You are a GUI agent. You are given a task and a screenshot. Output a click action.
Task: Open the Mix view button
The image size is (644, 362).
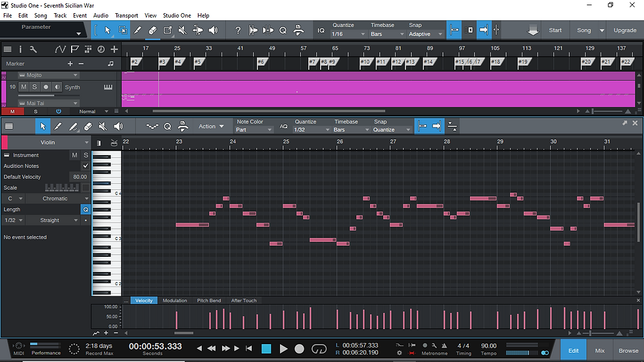599,351
